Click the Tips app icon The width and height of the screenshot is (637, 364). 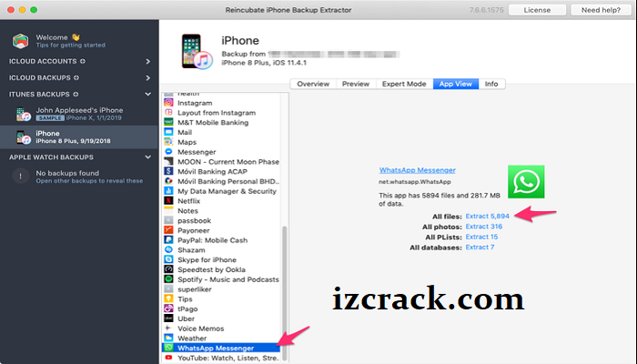[x=168, y=299]
